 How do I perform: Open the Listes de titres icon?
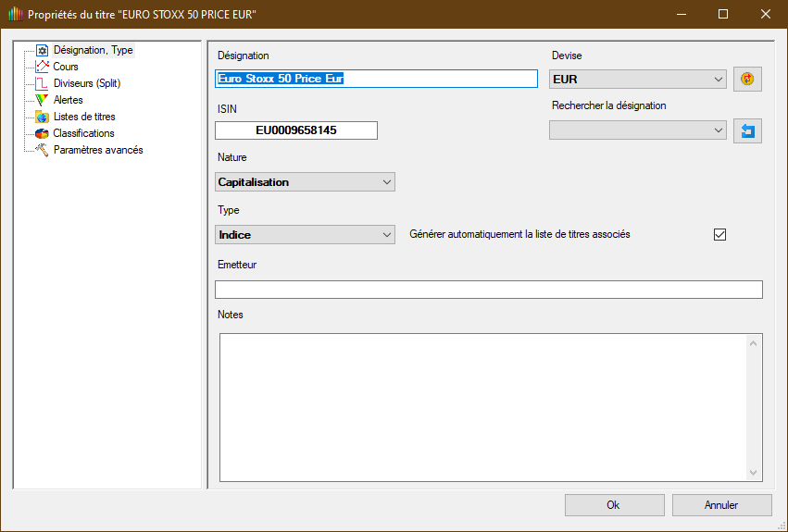42,117
